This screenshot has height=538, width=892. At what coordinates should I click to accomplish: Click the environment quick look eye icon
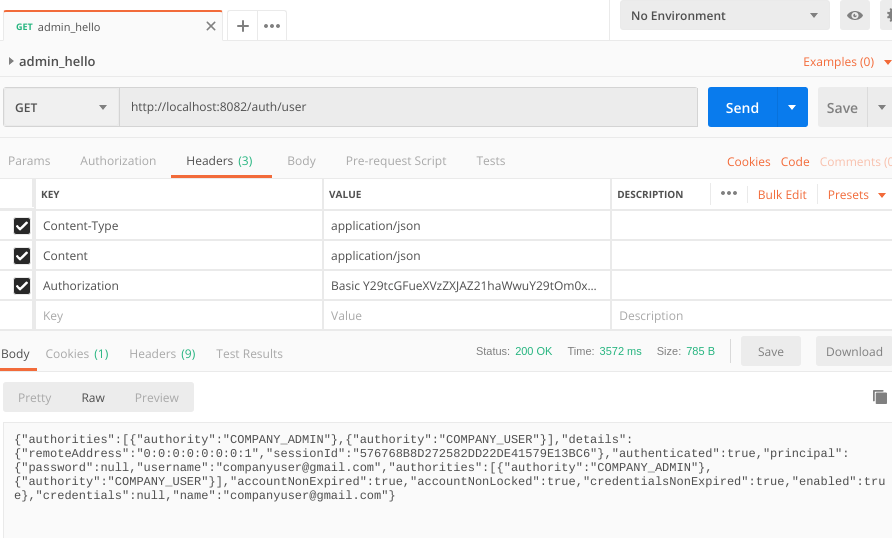tap(854, 15)
